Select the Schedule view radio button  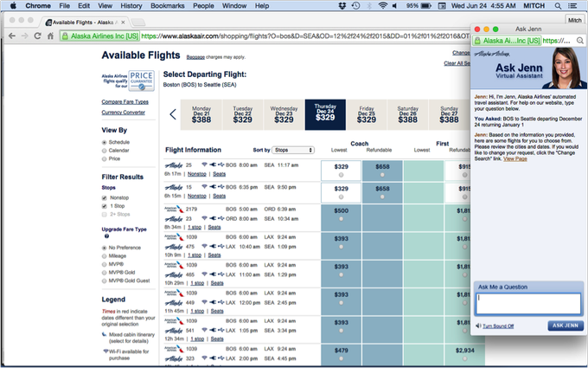coord(105,142)
